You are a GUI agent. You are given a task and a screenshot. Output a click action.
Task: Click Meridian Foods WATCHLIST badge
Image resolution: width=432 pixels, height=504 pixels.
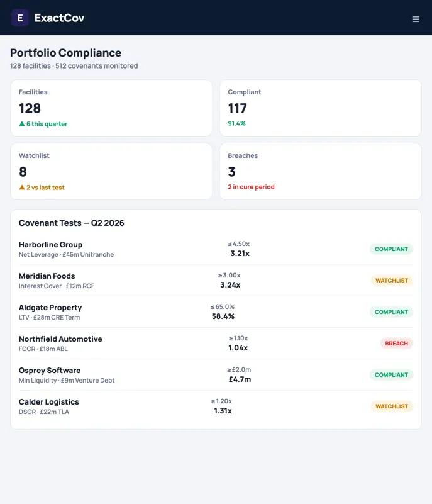tap(392, 281)
